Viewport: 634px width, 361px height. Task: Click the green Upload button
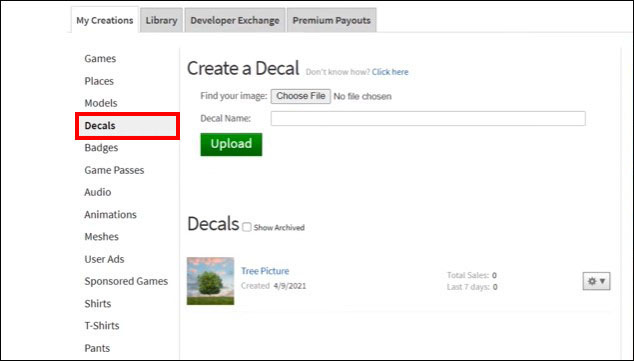(231, 144)
